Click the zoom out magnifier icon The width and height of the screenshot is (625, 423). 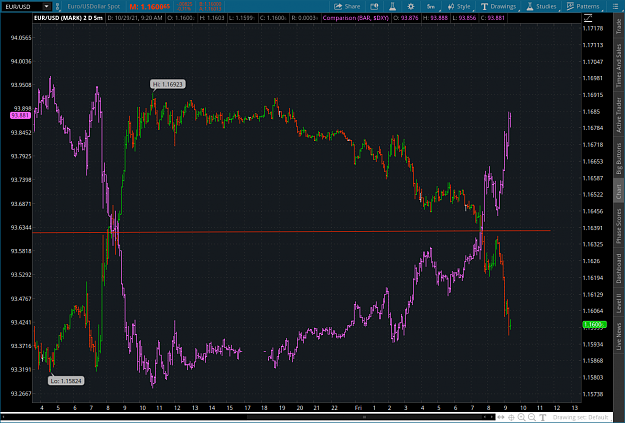(532, 417)
